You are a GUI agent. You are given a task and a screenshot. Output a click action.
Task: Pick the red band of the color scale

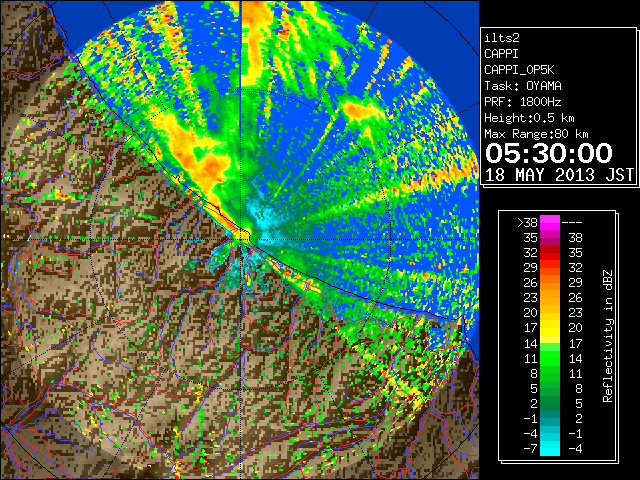pyautogui.click(x=550, y=253)
